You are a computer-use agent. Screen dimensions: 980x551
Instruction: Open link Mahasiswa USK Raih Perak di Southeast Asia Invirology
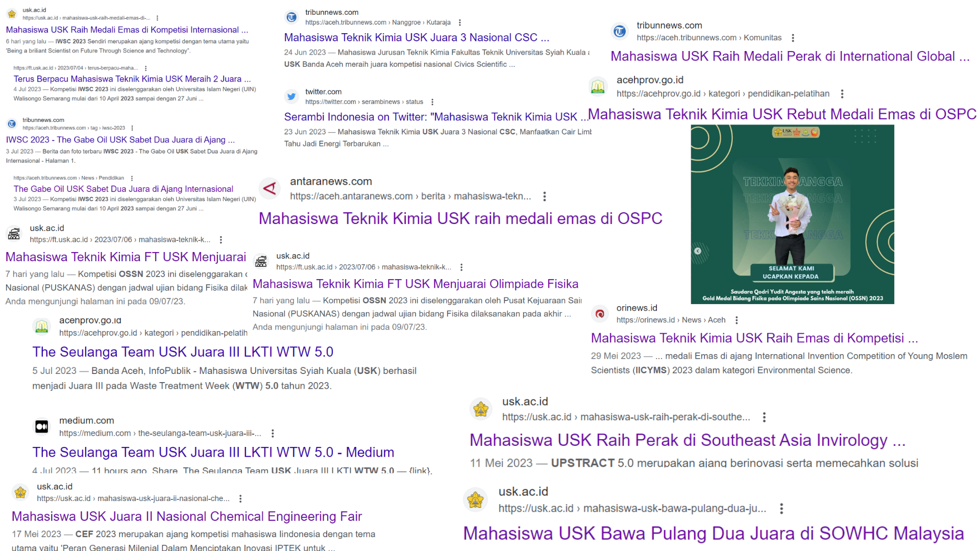point(688,440)
